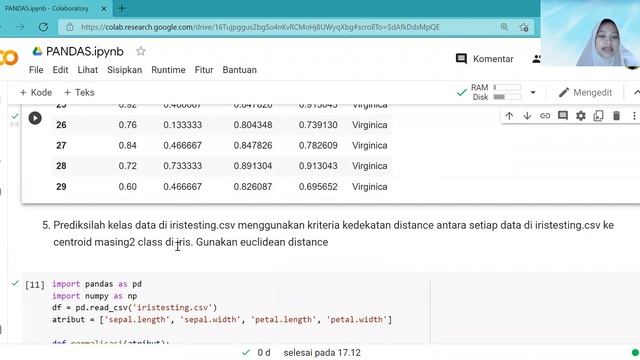Click value 0.782609 in row 27
The height and width of the screenshot is (360, 640).
click(x=318, y=145)
